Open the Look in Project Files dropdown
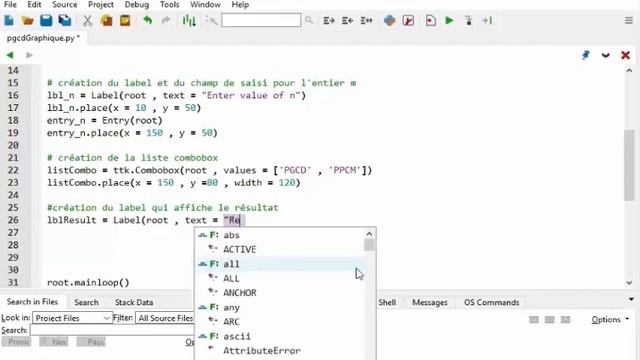640x360 pixels. tap(72, 318)
